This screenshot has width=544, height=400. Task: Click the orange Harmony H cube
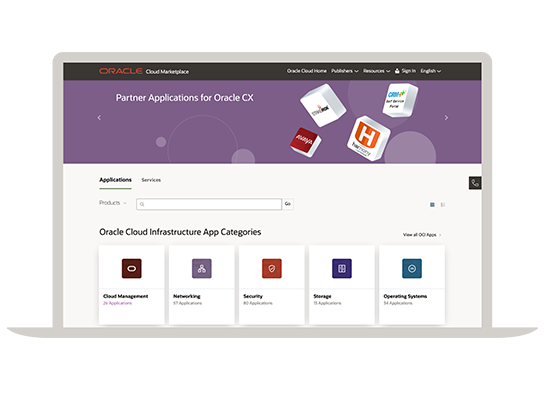point(368,138)
